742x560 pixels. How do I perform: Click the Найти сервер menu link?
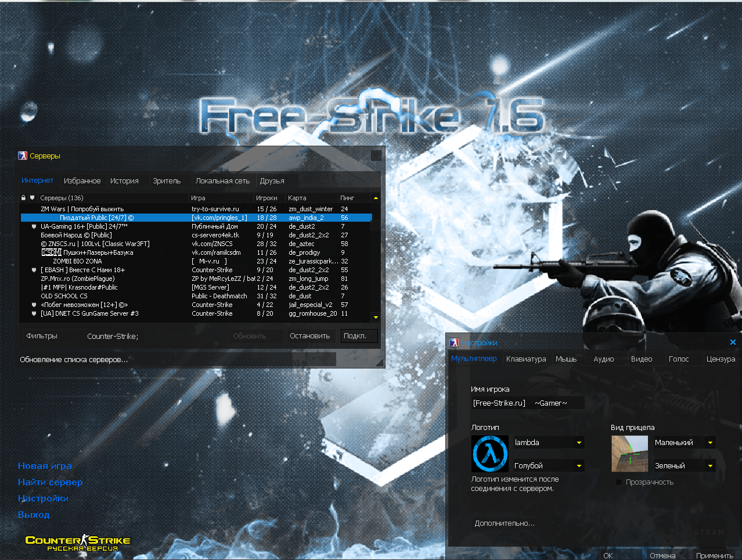click(51, 482)
